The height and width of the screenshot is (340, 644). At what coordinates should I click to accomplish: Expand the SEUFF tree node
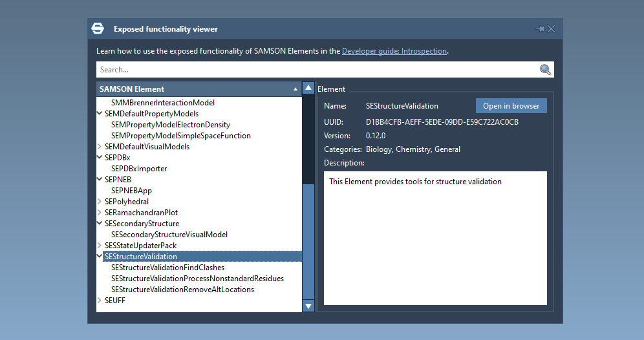[100, 301]
